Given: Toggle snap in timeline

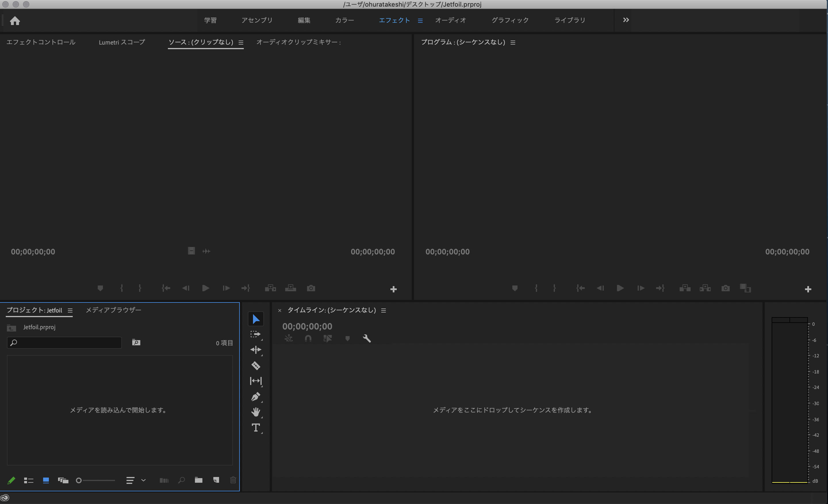Looking at the screenshot, I should [308, 338].
